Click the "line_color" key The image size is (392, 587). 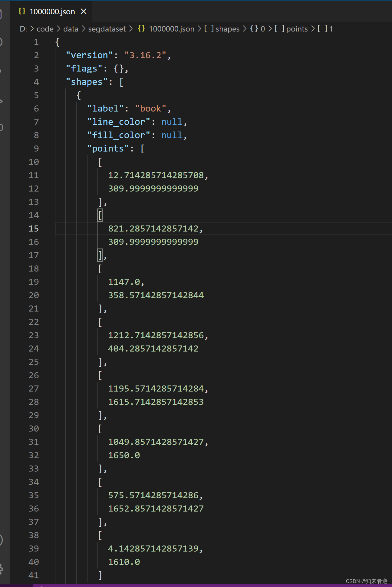click(119, 122)
